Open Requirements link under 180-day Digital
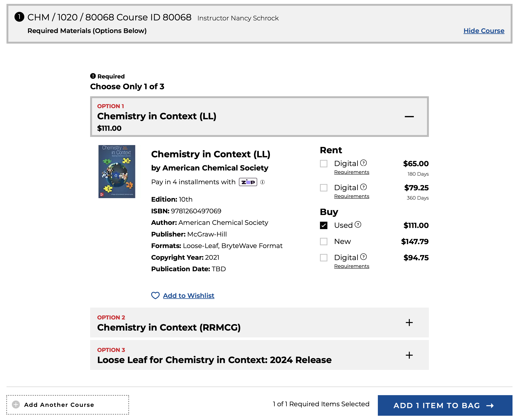The image size is (519, 420). point(351,172)
